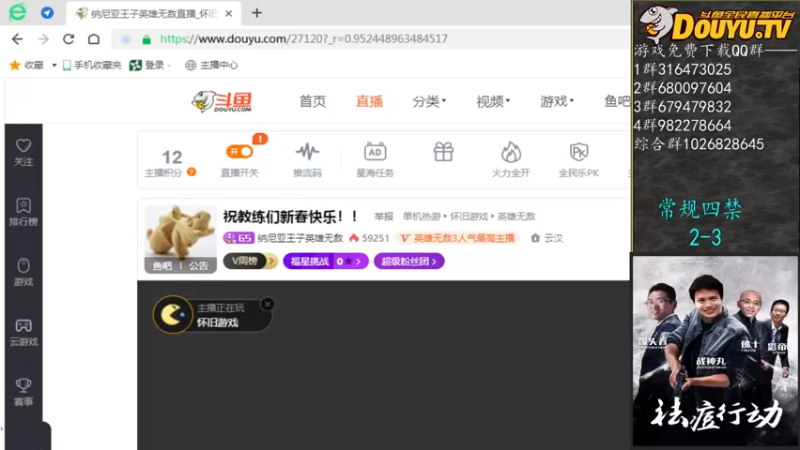The image size is (800, 450).
Task: Click the streamer avatar thumbnail
Action: pyautogui.click(x=180, y=233)
